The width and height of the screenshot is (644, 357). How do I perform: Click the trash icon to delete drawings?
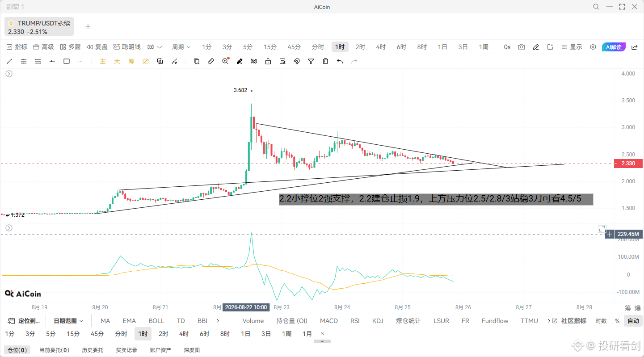(325, 61)
